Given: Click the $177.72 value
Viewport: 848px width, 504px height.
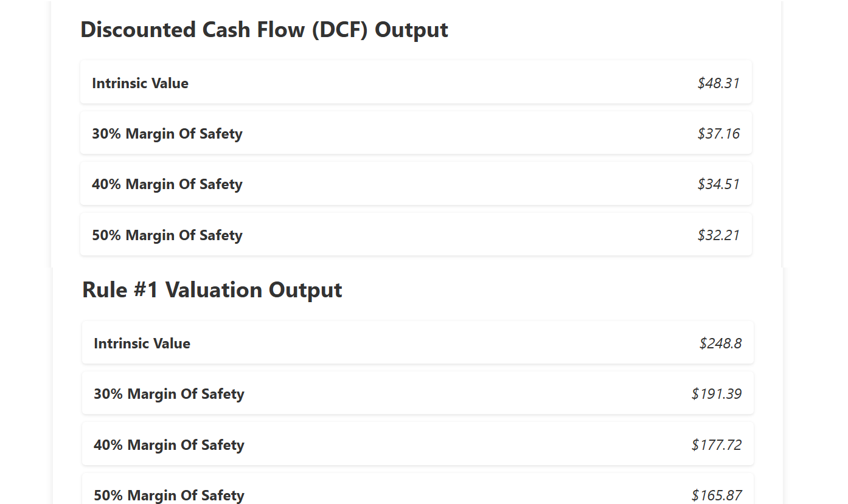Looking at the screenshot, I should click(717, 445).
